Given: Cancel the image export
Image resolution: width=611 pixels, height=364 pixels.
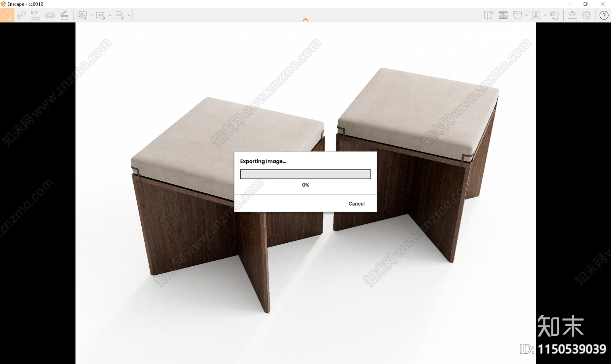Looking at the screenshot, I should (357, 204).
